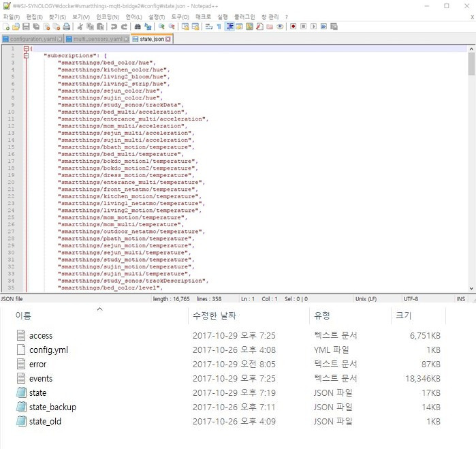Click the sort chevron above the 이름 column
Image resolution: width=476 pixels, height=449 pixels.
[x=99, y=309]
